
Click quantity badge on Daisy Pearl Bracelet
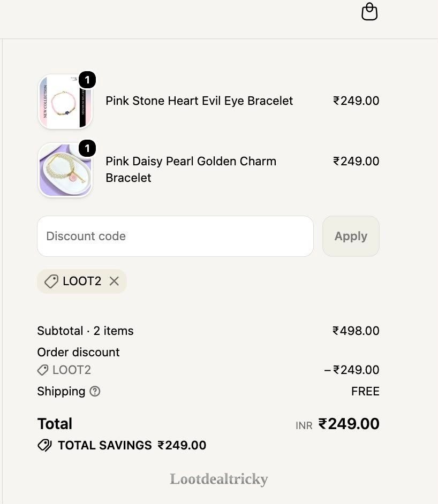coord(87,148)
